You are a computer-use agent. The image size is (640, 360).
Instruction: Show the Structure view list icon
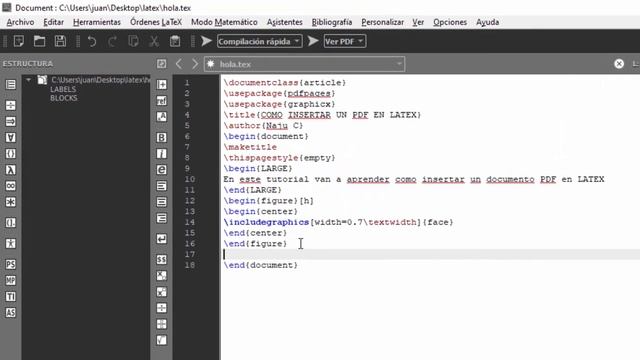(x=11, y=84)
